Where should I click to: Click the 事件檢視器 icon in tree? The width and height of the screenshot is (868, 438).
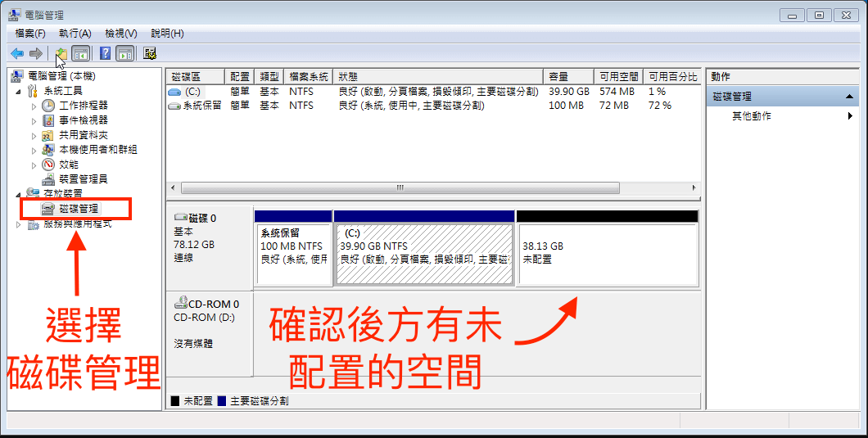[x=48, y=120]
